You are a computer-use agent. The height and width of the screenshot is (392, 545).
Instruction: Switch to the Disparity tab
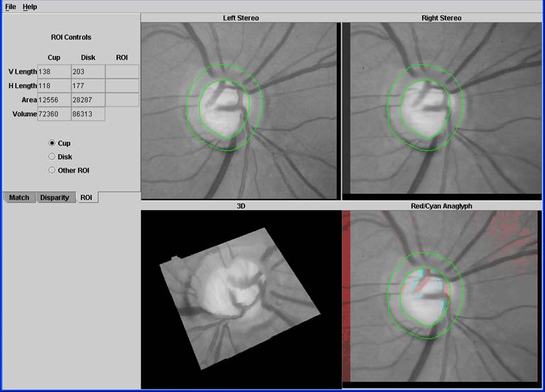pos(55,197)
